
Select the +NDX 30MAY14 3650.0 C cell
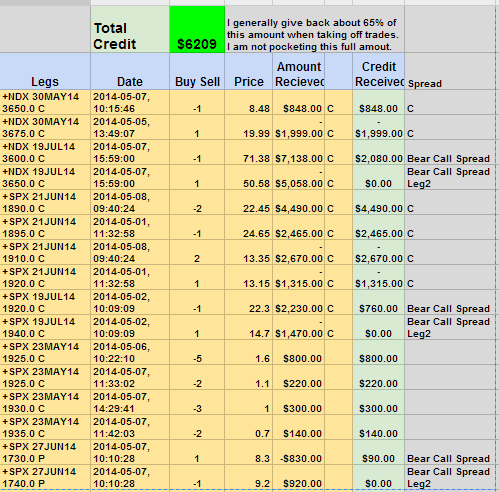45,102
